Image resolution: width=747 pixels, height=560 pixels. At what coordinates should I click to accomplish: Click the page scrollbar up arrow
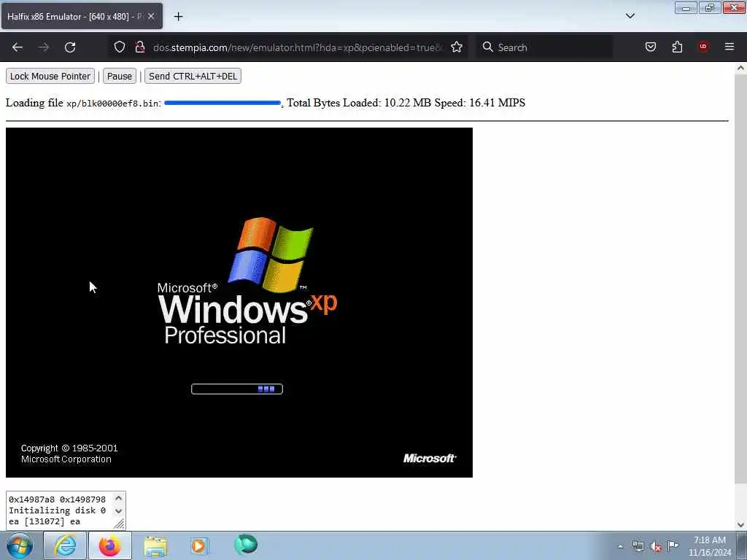[x=740, y=68]
